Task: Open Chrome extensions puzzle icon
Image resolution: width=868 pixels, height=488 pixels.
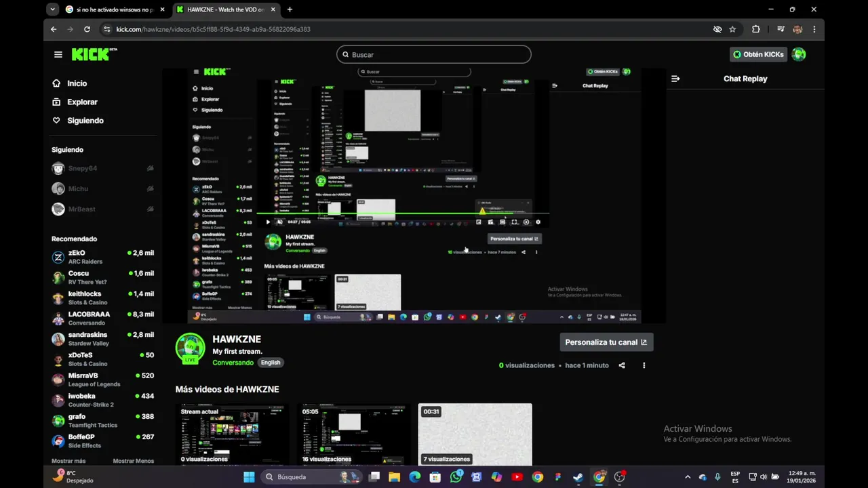Action: (755, 29)
